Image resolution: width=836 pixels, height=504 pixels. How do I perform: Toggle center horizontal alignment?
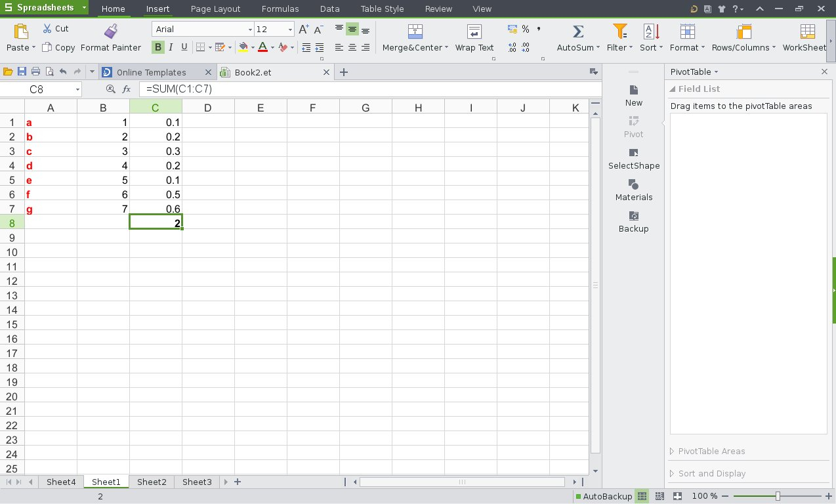[x=352, y=47]
